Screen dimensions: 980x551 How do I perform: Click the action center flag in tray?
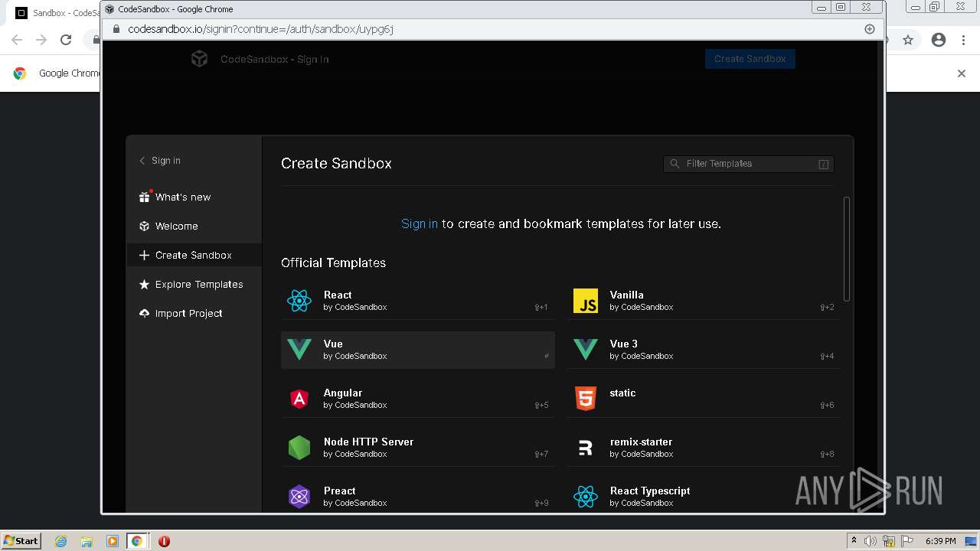(906, 541)
